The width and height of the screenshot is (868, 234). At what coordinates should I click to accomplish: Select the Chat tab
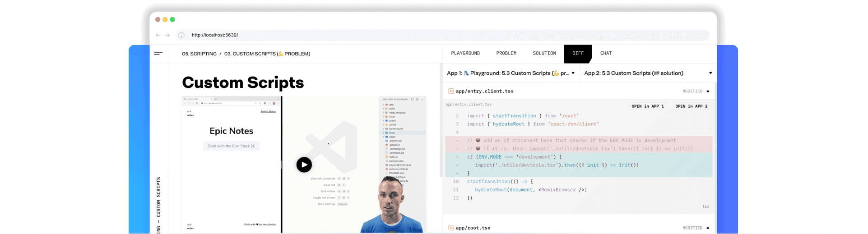pyautogui.click(x=606, y=53)
